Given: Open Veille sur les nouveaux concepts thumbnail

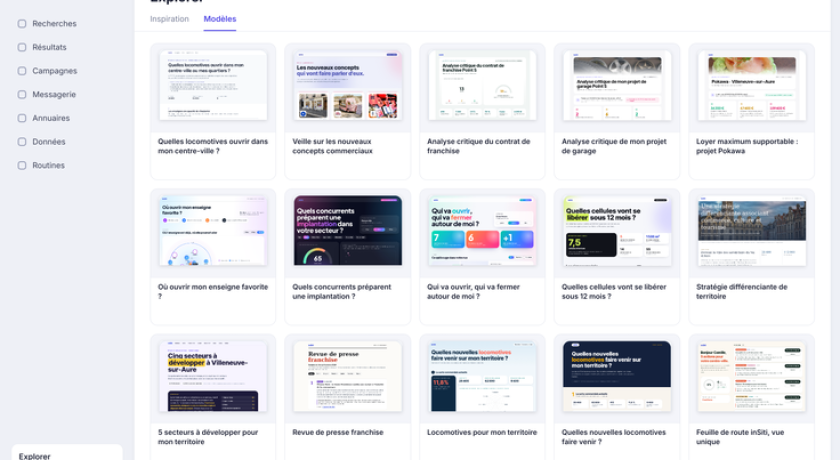Looking at the screenshot, I should [x=348, y=85].
